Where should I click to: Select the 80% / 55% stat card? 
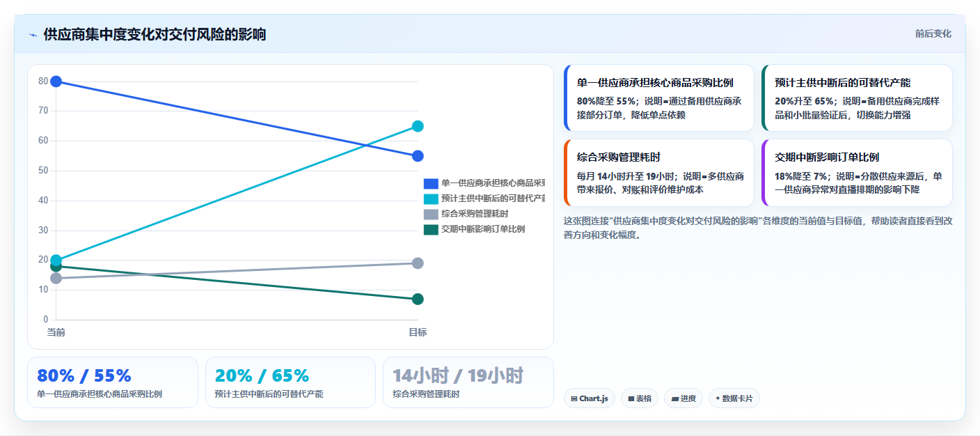click(113, 382)
